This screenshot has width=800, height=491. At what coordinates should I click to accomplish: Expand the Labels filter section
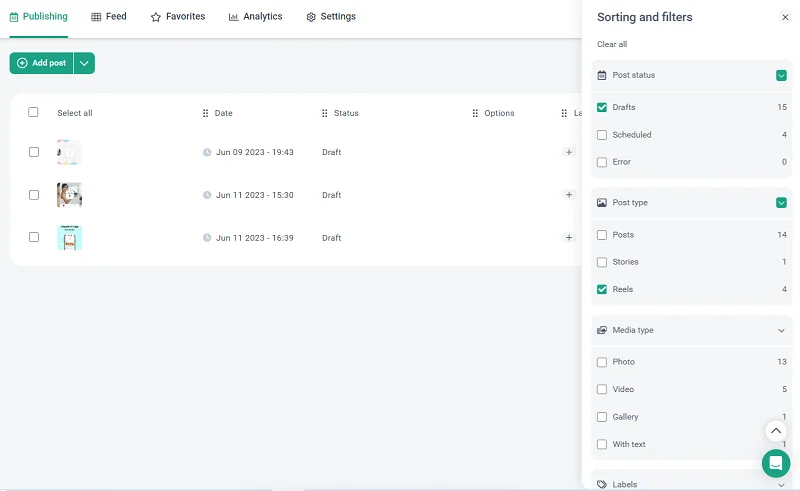pyautogui.click(x=781, y=484)
